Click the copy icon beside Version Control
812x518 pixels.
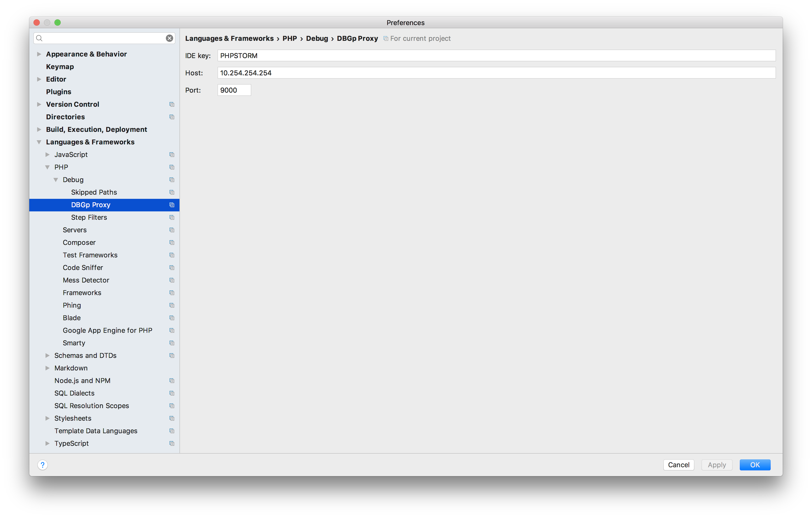[x=172, y=104]
